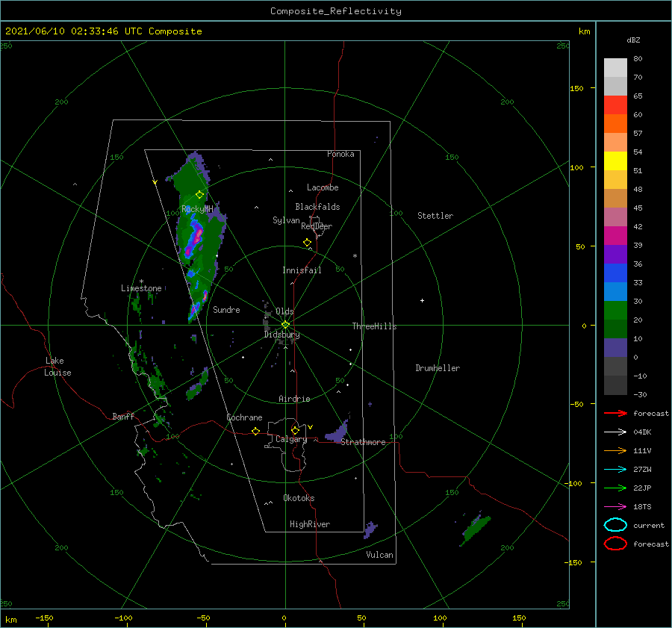Click the yellow diamond marker near Cochrane
The width and height of the screenshot is (672, 628).
pyautogui.click(x=255, y=431)
